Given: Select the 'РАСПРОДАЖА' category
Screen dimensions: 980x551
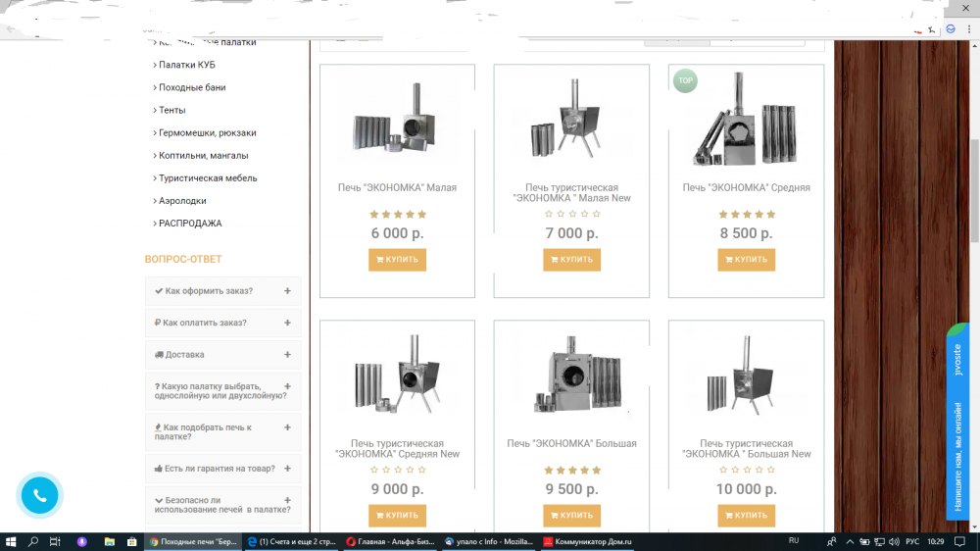Looking at the screenshot, I should tap(190, 224).
